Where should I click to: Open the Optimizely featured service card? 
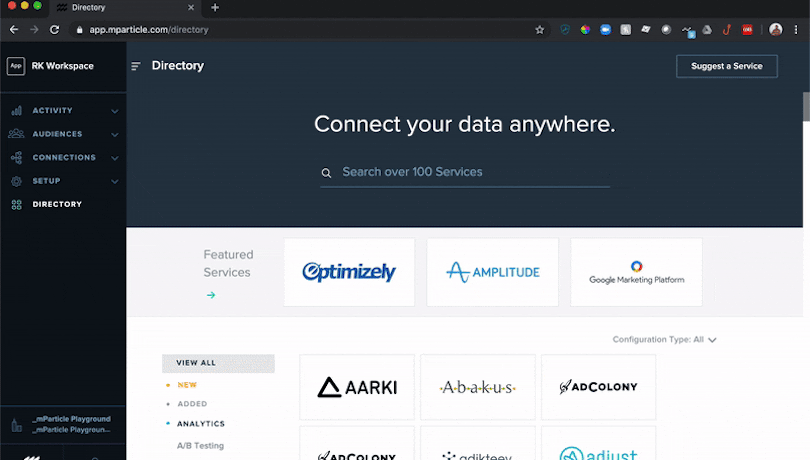tap(349, 272)
